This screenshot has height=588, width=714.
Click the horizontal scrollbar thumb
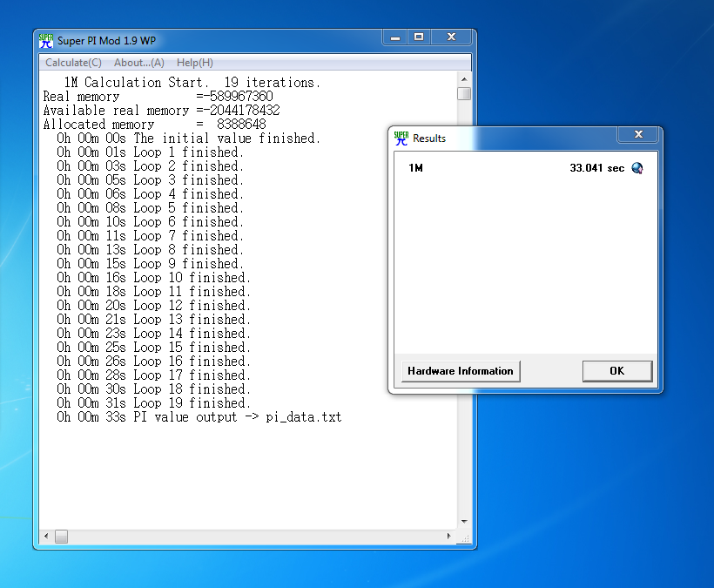click(x=62, y=537)
